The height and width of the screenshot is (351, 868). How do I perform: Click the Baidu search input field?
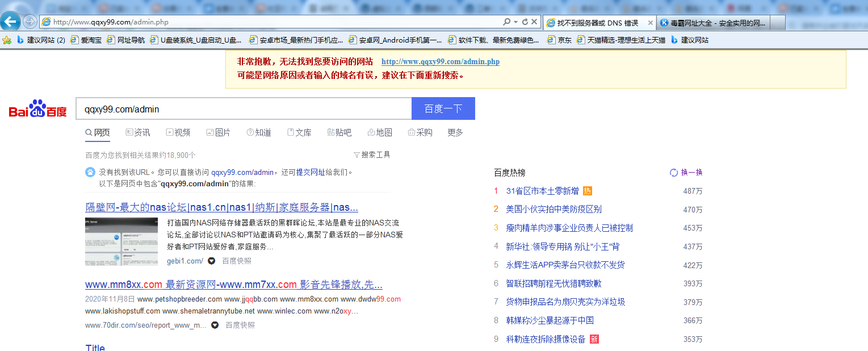click(244, 109)
